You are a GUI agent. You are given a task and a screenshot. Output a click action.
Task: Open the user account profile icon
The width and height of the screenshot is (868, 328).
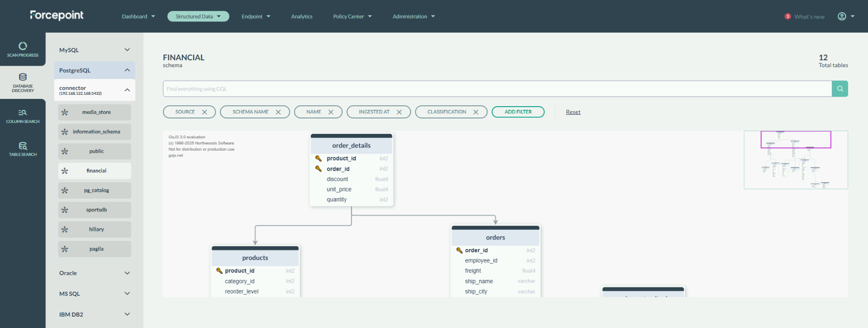pos(842,16)
